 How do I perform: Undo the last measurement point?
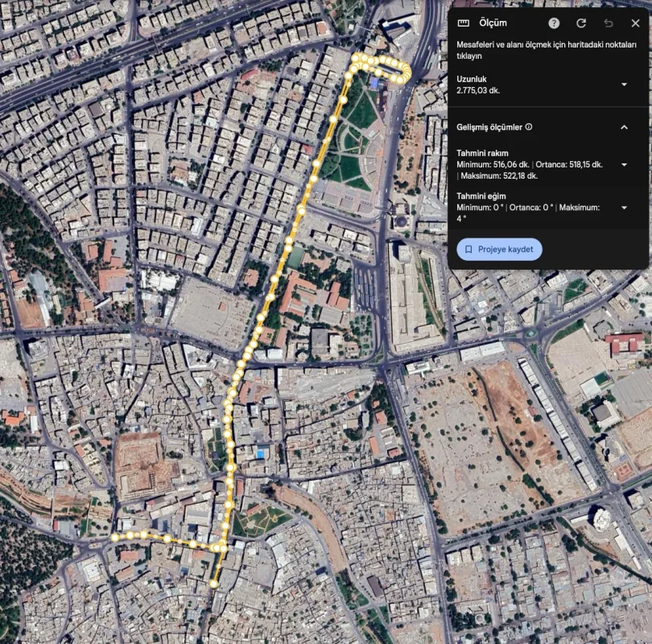608,23
